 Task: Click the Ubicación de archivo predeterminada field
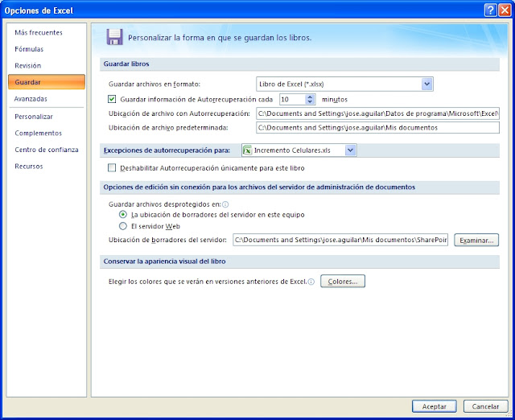point(377,128)
